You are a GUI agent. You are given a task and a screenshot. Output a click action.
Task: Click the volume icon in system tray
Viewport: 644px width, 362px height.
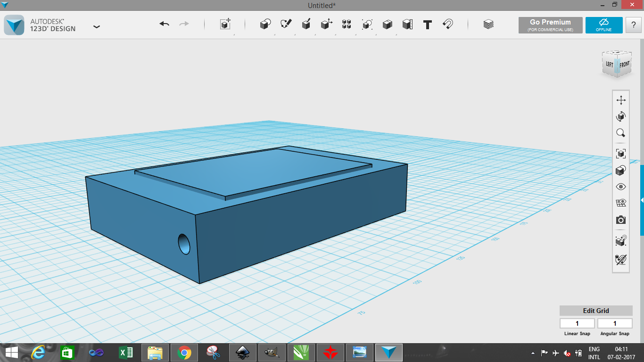[568, 353]
